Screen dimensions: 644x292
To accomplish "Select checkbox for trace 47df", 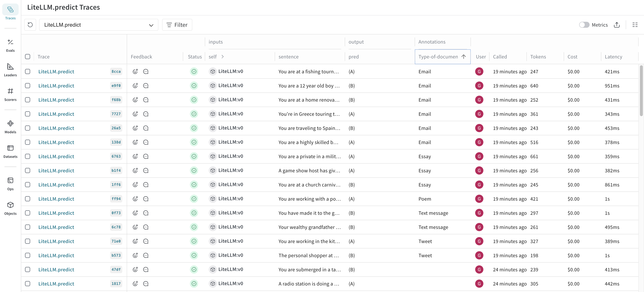I will [28, 269].
